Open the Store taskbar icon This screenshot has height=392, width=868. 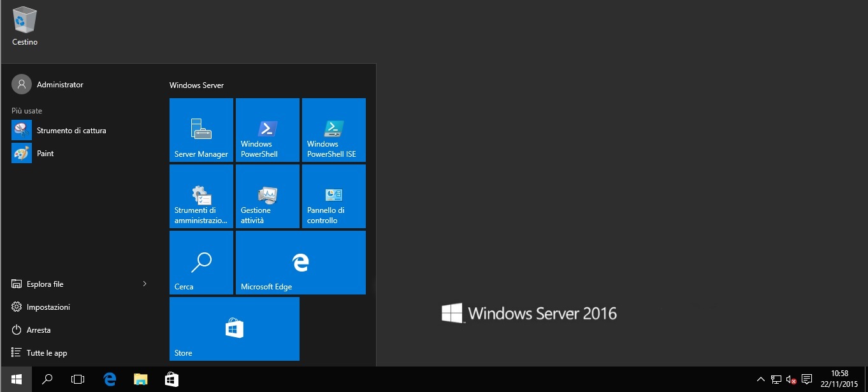coord(171,379)
